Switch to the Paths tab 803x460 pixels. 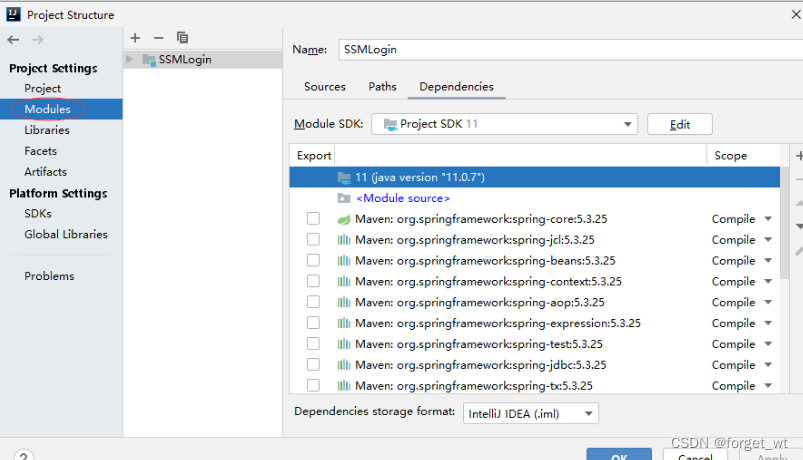pos(383,87)
